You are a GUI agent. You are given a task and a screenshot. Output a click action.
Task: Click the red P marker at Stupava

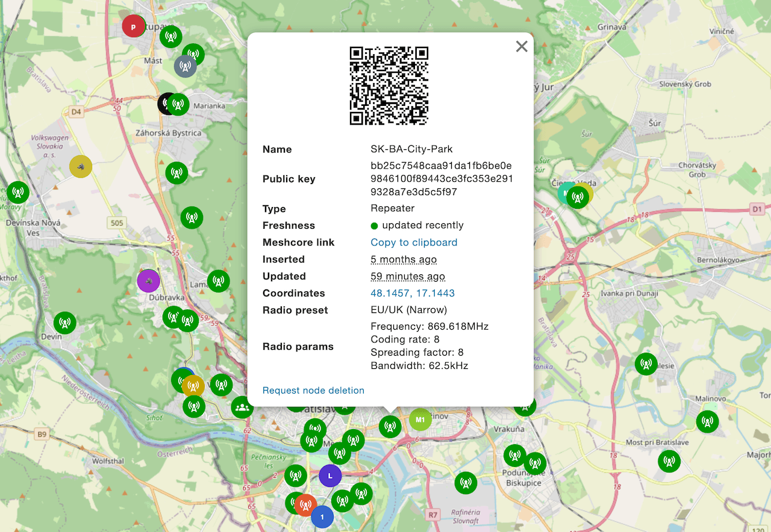[133, 26]
